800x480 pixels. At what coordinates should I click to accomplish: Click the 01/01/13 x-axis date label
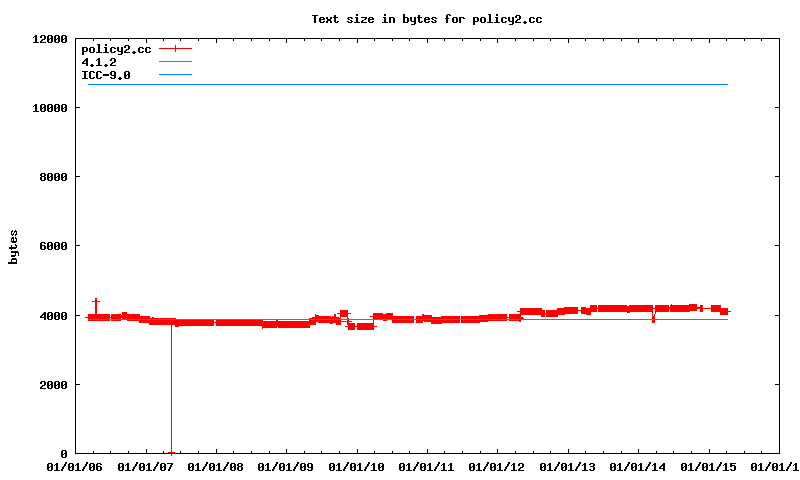568,467
